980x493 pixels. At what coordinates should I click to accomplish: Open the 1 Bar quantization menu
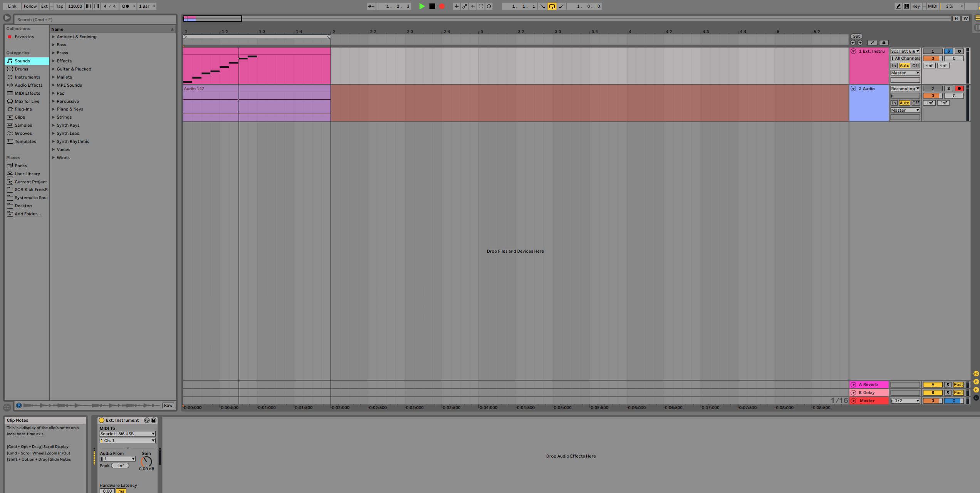147,6
